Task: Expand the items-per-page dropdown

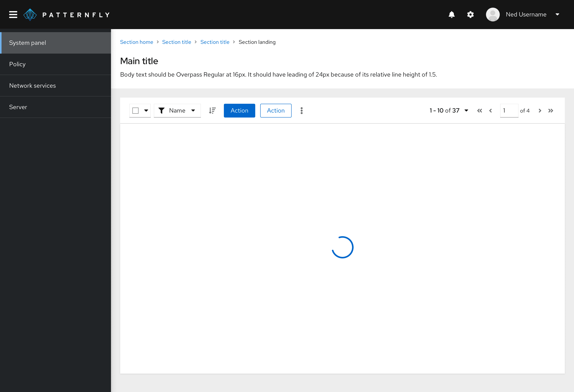Action: click(x=467, y=110)
